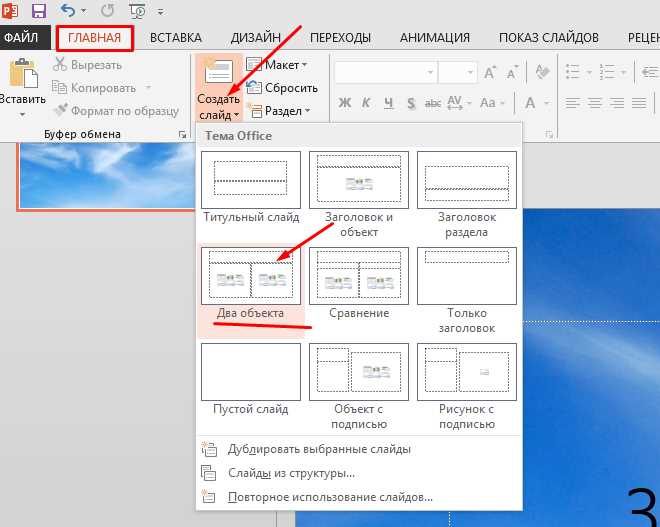
Task: Select Заголовок и объект layout thumbnail
Action: (x=359, y=180)
